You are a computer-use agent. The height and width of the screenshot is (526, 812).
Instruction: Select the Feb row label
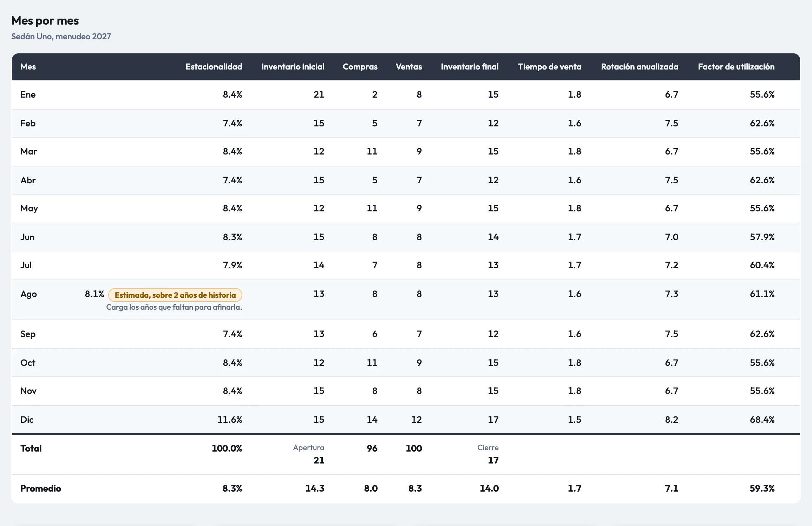(x=28, y=123)
